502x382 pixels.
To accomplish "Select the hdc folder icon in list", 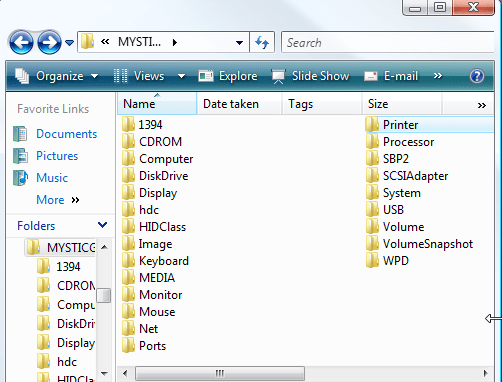I will [128, 209].
